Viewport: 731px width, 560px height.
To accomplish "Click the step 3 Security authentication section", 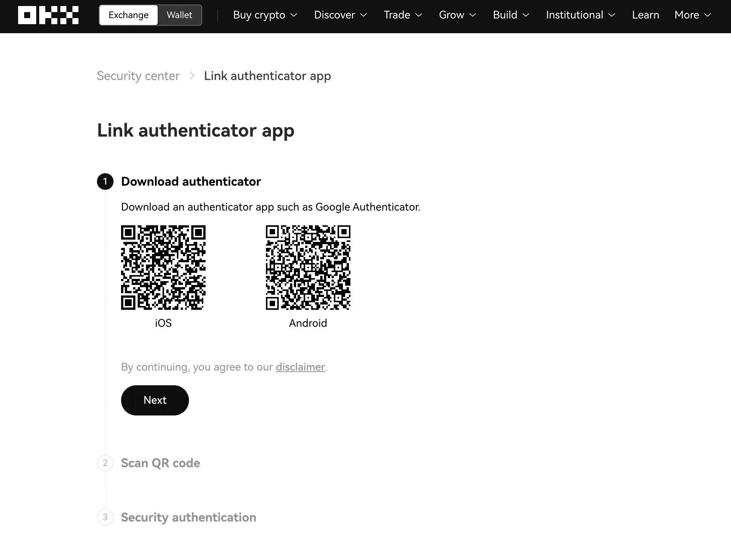I will [188, 517].
